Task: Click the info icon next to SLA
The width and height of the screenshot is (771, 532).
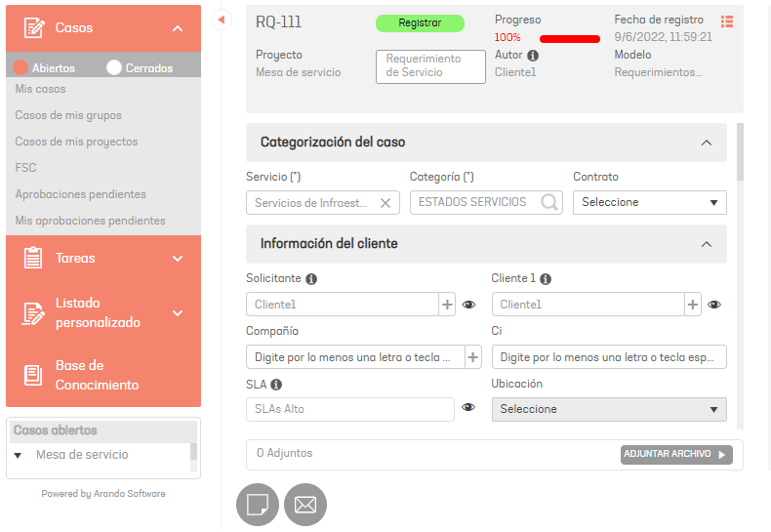Action: coord(276,385)
